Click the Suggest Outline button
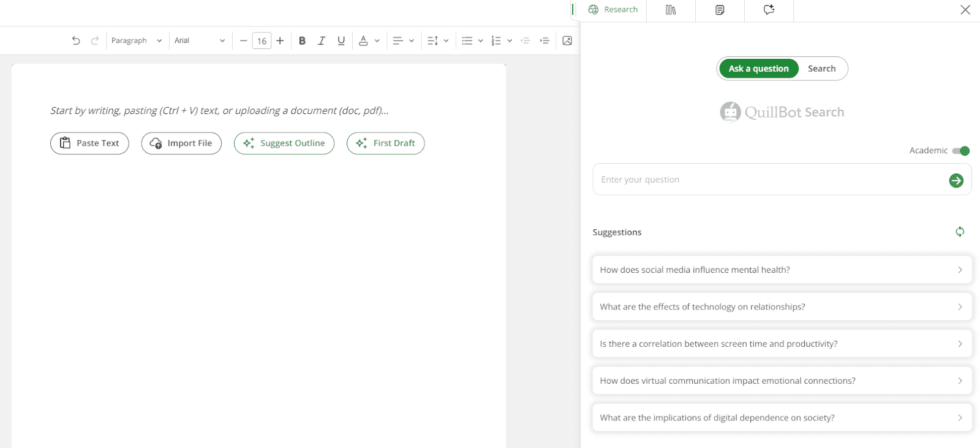This screenshot has width=980, height=448. [284, 143]
